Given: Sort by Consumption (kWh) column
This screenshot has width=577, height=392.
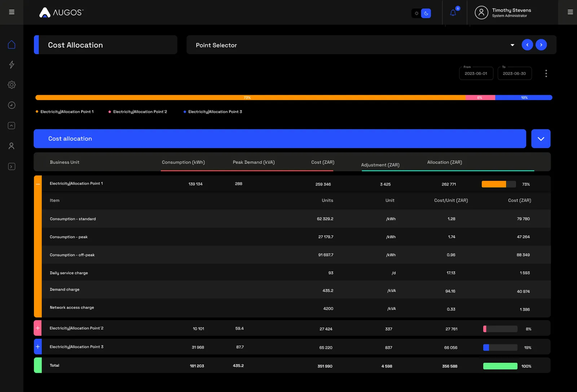Looking at the screenshot, I should click(183, 162).
